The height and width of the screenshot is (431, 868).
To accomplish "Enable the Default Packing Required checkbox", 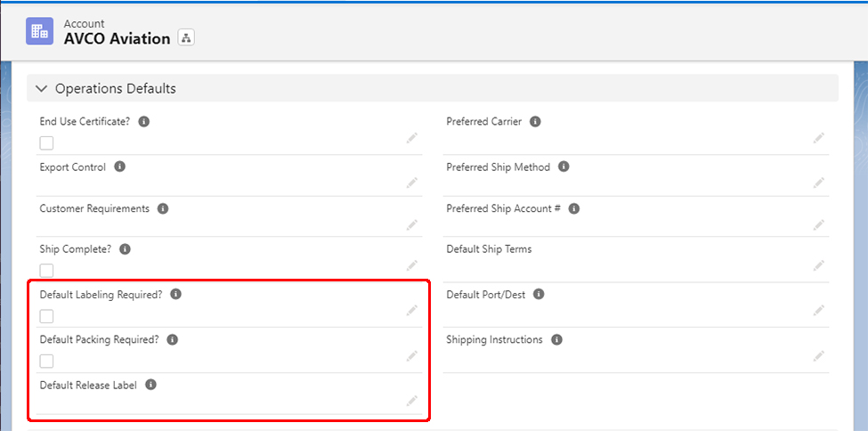I will click(x=46, y=361).
